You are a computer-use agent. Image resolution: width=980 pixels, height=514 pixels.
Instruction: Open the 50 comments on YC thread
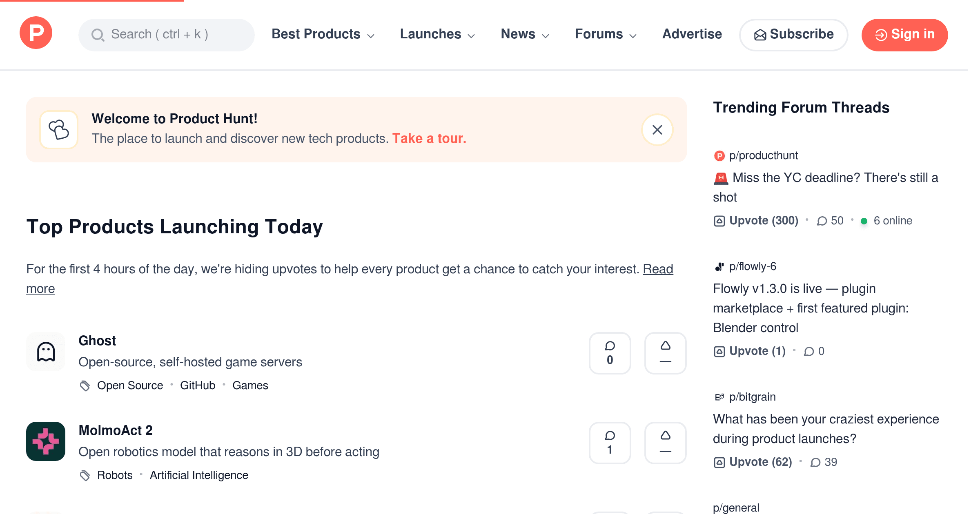830,221
